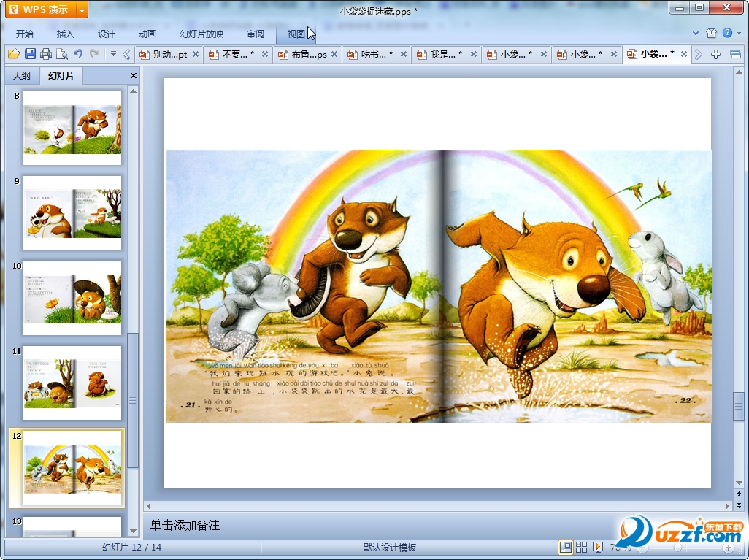Close the 我是... document tab

[x=473, y=55]
